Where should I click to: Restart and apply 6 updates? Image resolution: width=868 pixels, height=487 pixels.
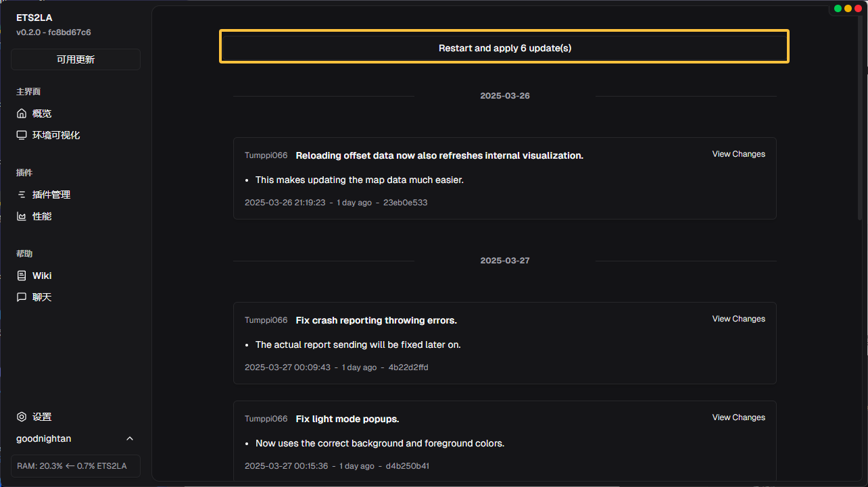tap(504, 47)
